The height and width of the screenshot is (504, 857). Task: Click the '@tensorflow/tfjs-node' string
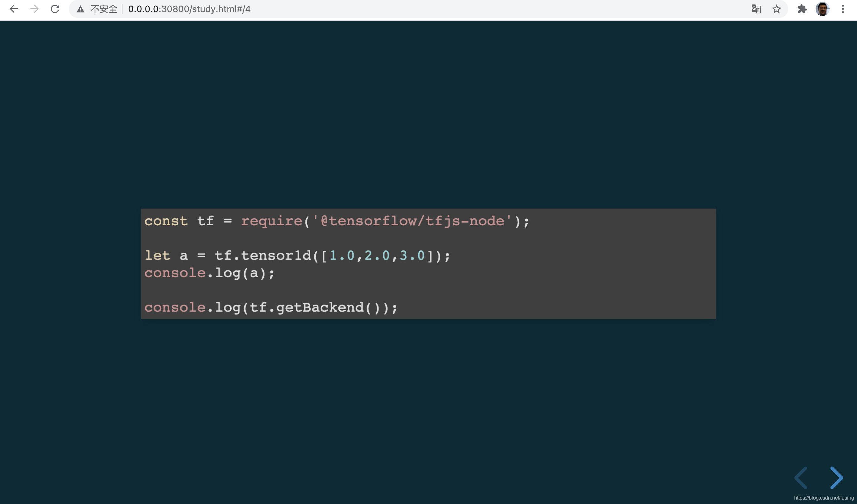(412, 221)
